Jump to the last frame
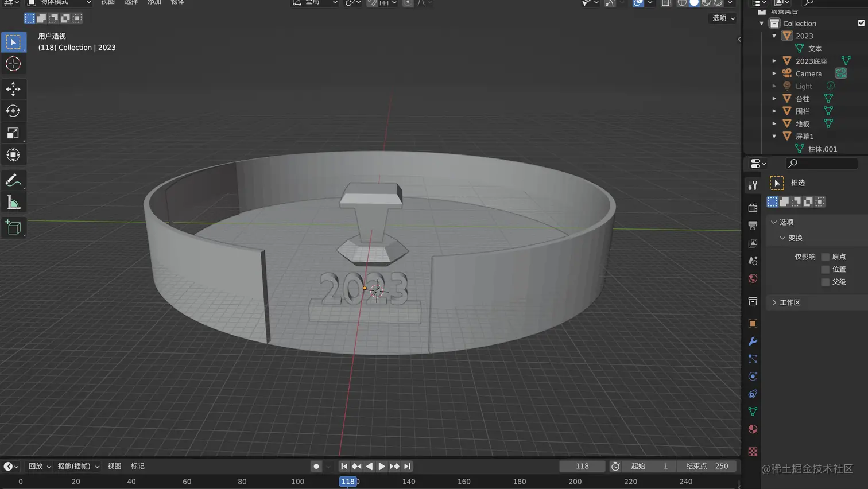The image size is (868, 489). click(x=407, y=467)
